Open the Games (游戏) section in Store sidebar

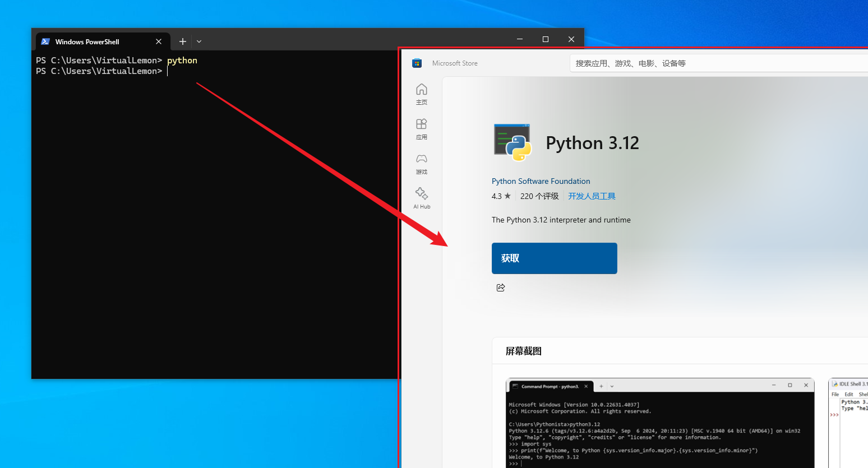point(422,164)
